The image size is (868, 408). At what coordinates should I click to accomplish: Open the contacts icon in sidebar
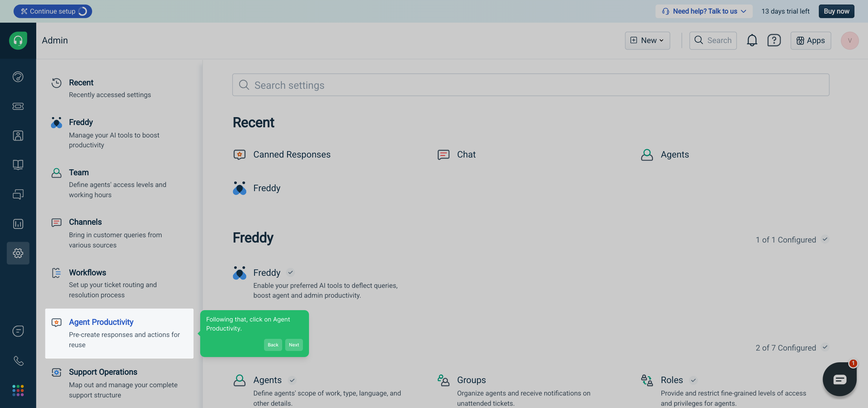point(18,136)
